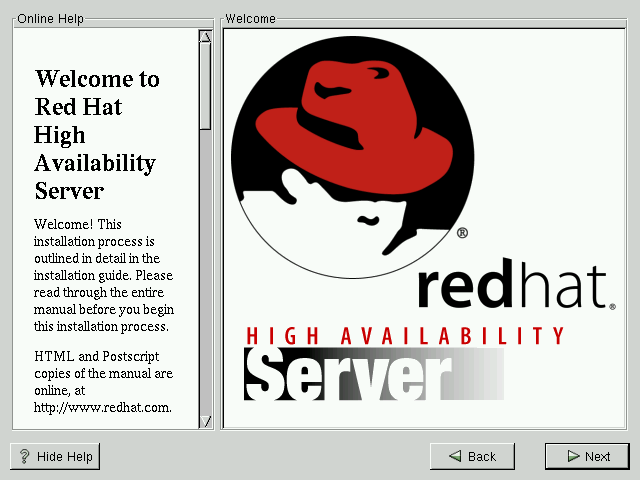Click the 'Server' graphic text

[x=373, y=374]
